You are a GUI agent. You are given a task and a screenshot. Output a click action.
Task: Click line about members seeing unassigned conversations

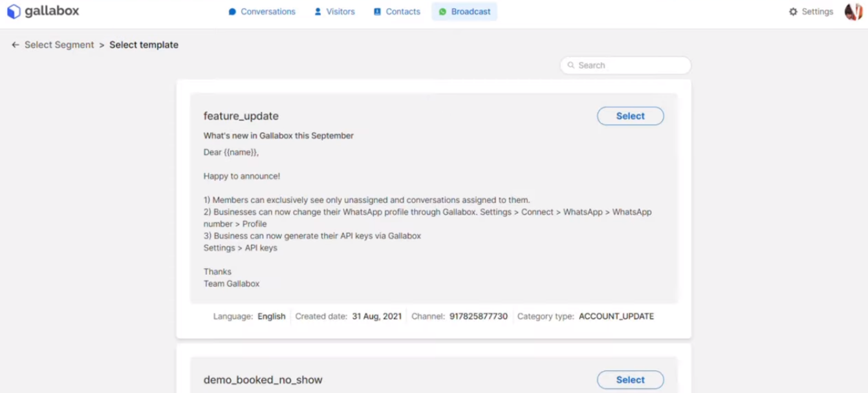click(367, 200)
